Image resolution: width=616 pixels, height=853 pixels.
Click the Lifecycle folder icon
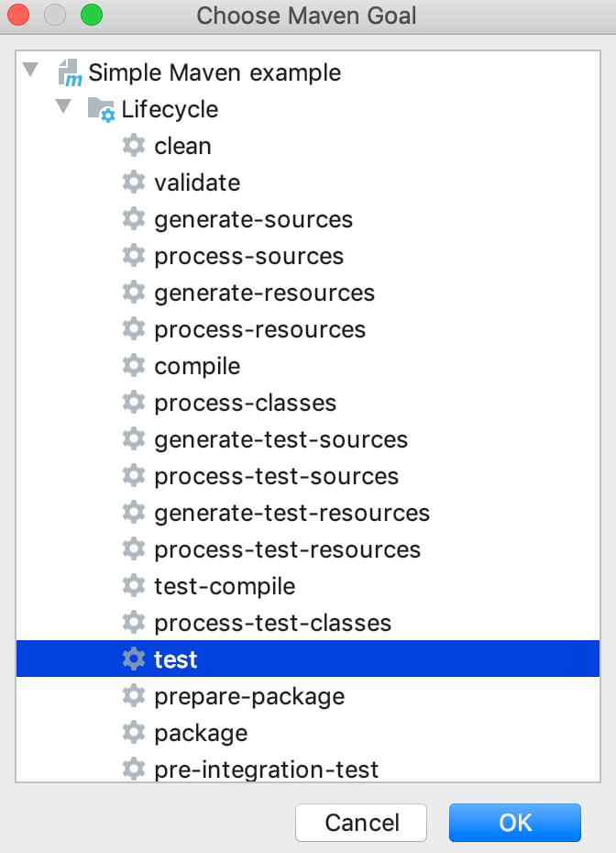(102, 109)
